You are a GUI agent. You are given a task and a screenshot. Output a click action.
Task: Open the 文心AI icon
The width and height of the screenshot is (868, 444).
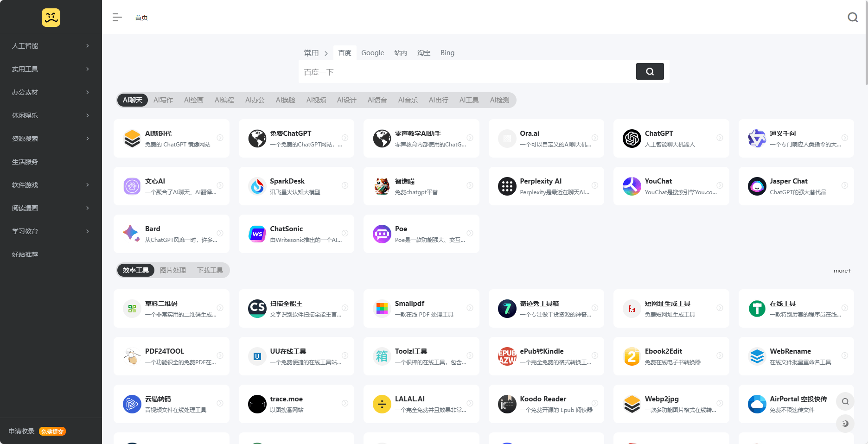tap(132, 186)
